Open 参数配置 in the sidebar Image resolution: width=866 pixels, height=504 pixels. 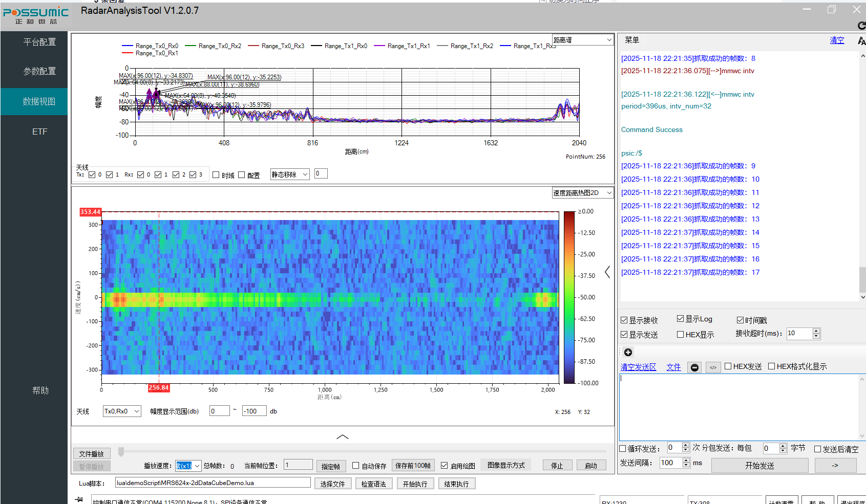39,71
